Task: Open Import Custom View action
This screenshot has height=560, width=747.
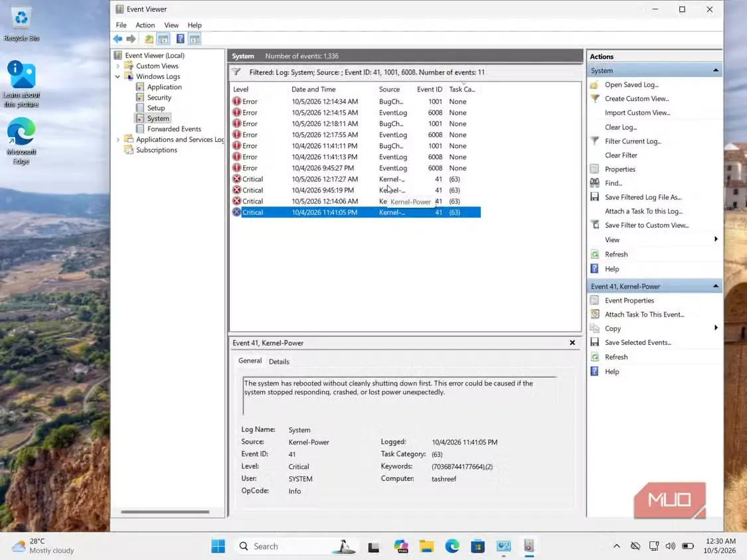Action: pos(637,113)
